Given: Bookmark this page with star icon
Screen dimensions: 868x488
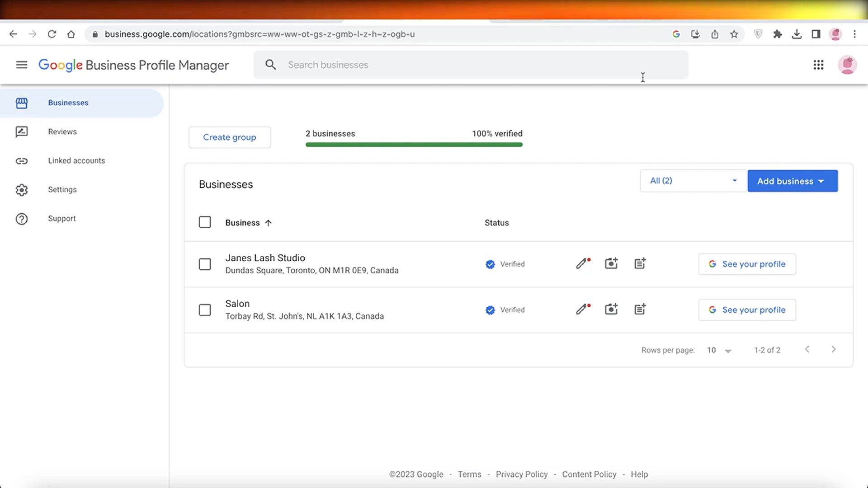Looking at the screenshot, I should [734, 34].
